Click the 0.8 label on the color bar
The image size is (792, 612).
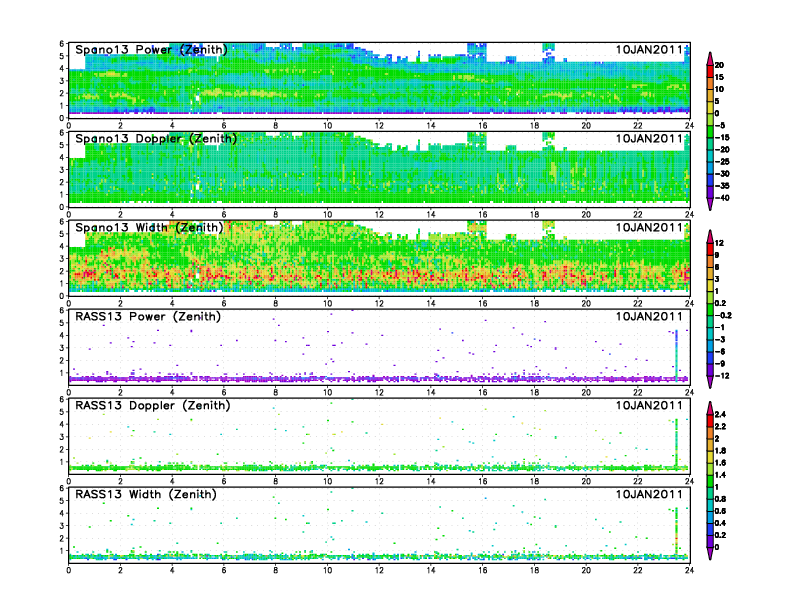[x=720, y=499]
